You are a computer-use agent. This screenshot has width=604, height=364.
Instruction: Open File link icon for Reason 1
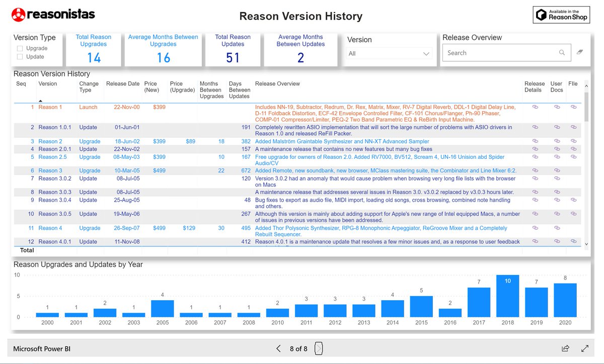click(573, 107)
